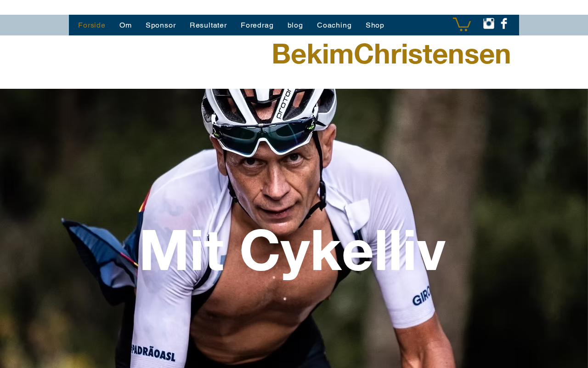The width and height of the screenshot is (588, 368).
Task: Visit the Facebook page icon
Action: [504, 23]
